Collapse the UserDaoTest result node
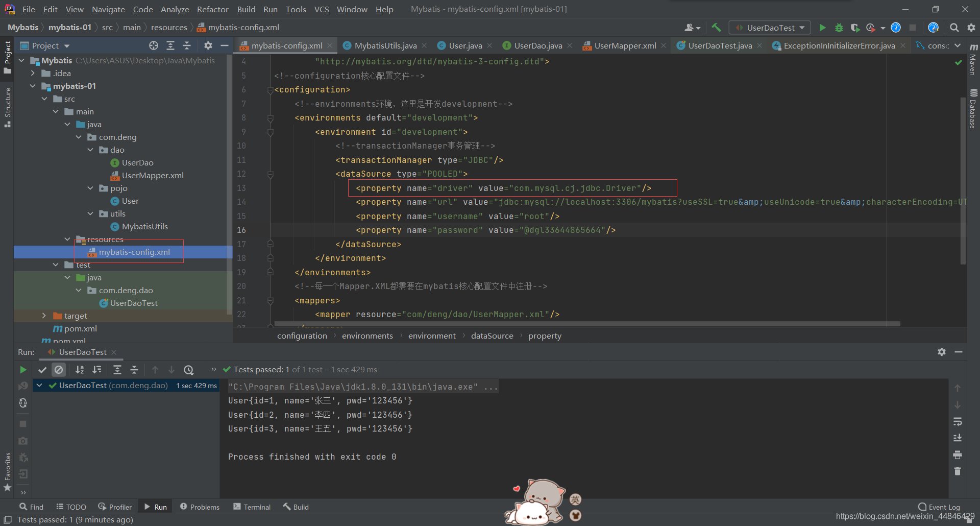Screen dimensions: 980x526 pos(39,386)
